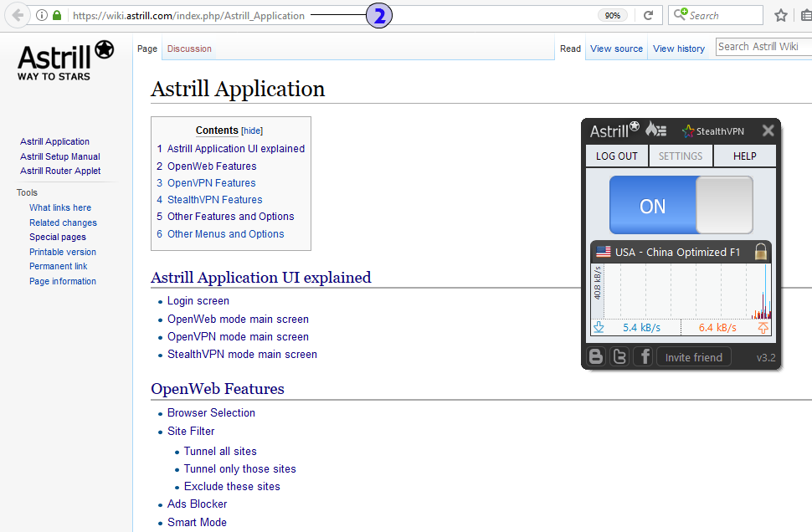Screen dimensions: 812x532
Task: Open the Twitter icon in Astrill app
Action: coord(619,356)
